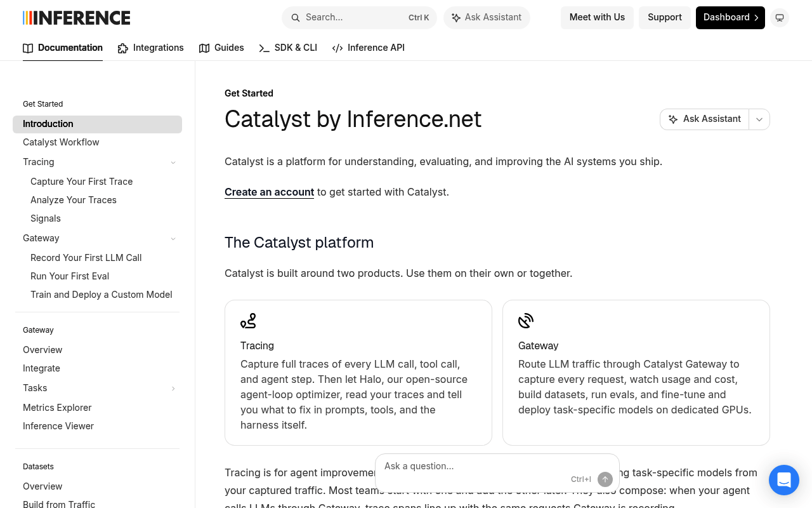Open the Ask Assistant dropdown arrow
Viewport: 812px width, 508px height.
[759, 119]
